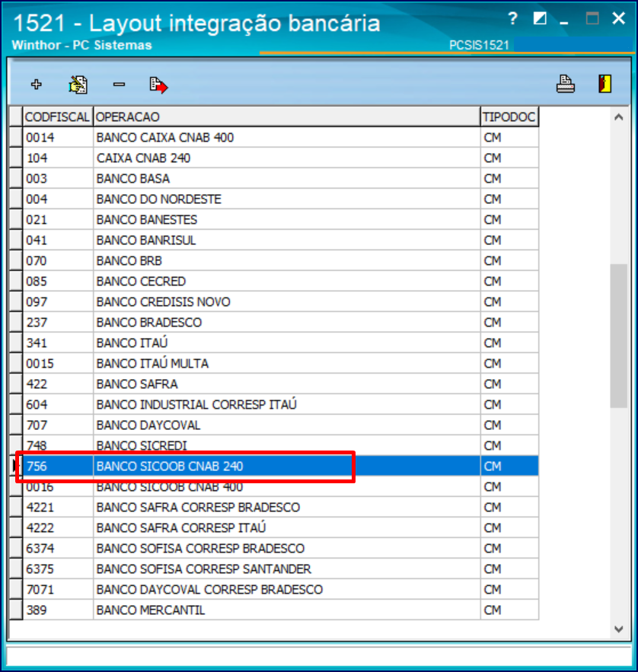Maximize the 1521 window
This screenshot has width=638, height=672.
[592, 18]
